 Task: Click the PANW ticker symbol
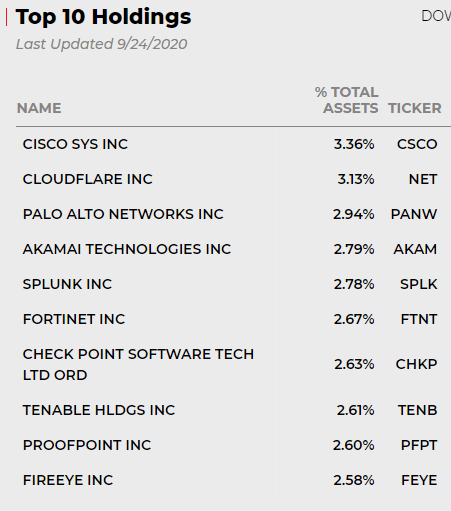coord(414,214)
